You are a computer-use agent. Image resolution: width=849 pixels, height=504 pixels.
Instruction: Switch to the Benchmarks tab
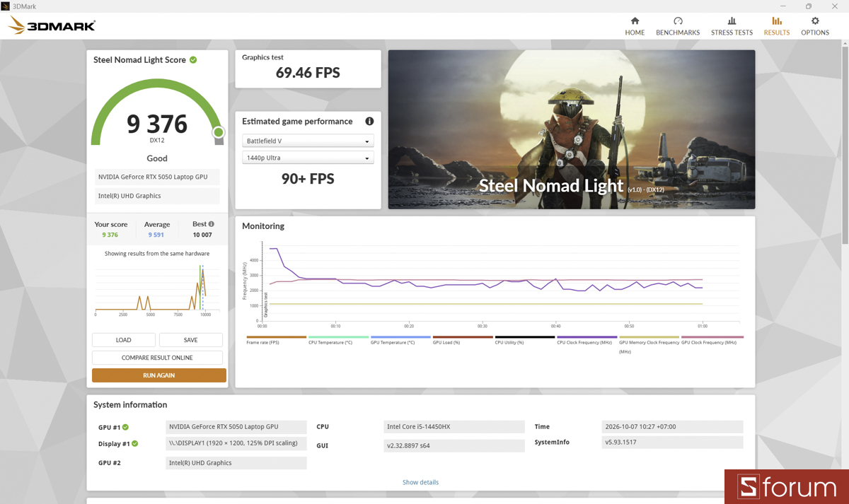(x=678, y=26)
